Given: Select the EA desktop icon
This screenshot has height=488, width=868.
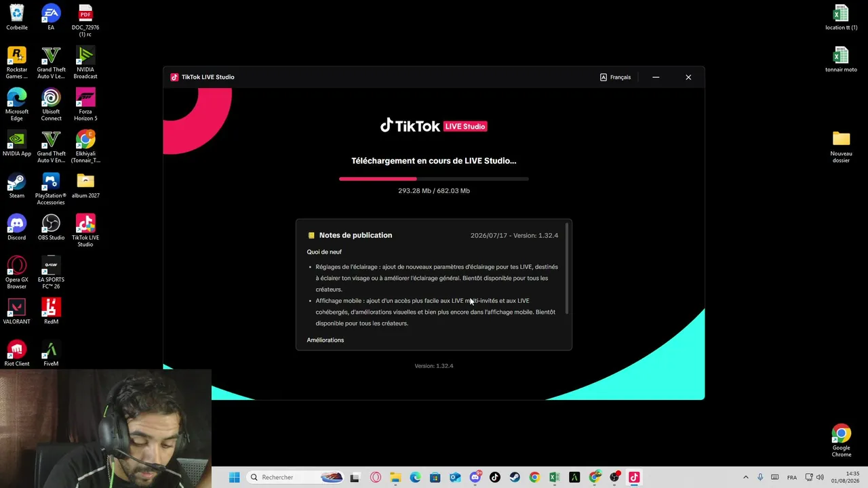Looking at the screenshot, I should (51, 18).
